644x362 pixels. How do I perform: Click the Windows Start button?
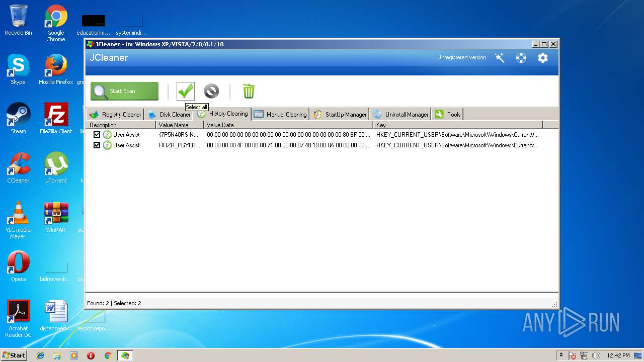coord(14,355)
